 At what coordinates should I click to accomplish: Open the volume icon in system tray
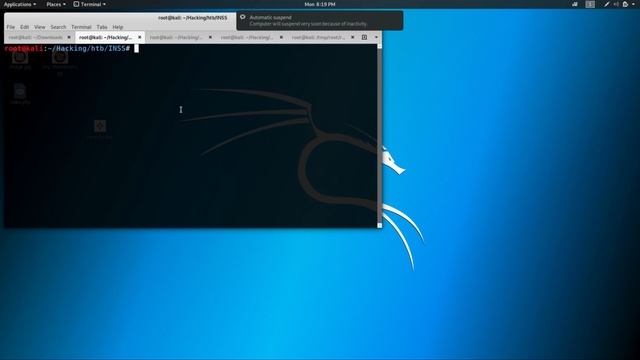616,4
